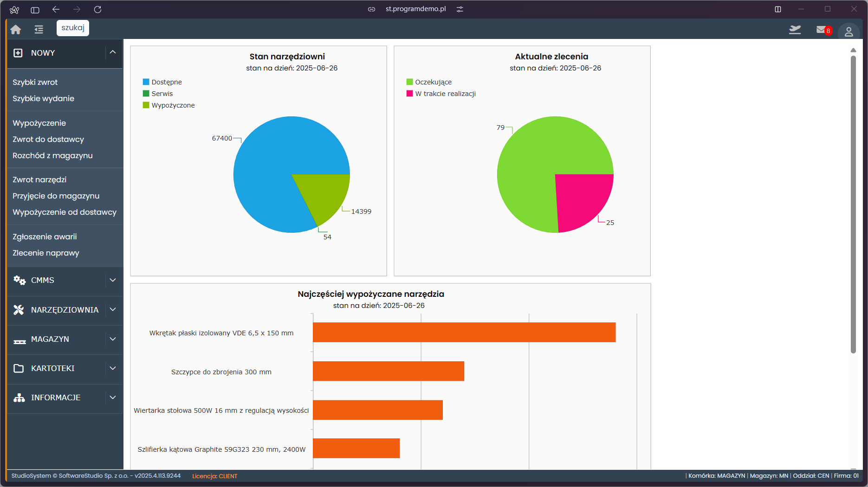The height and width of the screenshot is (487, 868).
Task: Select Szybki zwrot link
Action: coord(35,82)
